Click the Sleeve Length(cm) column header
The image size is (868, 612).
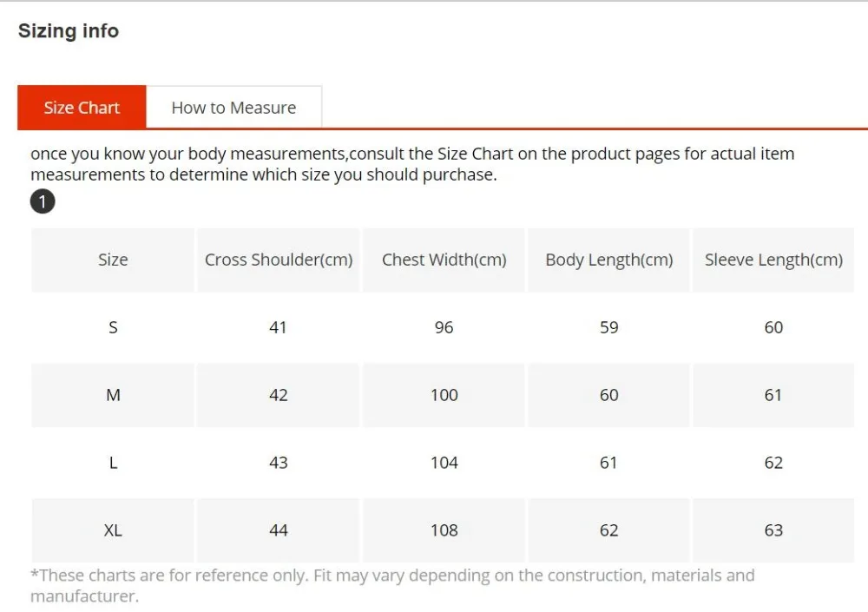773,260
